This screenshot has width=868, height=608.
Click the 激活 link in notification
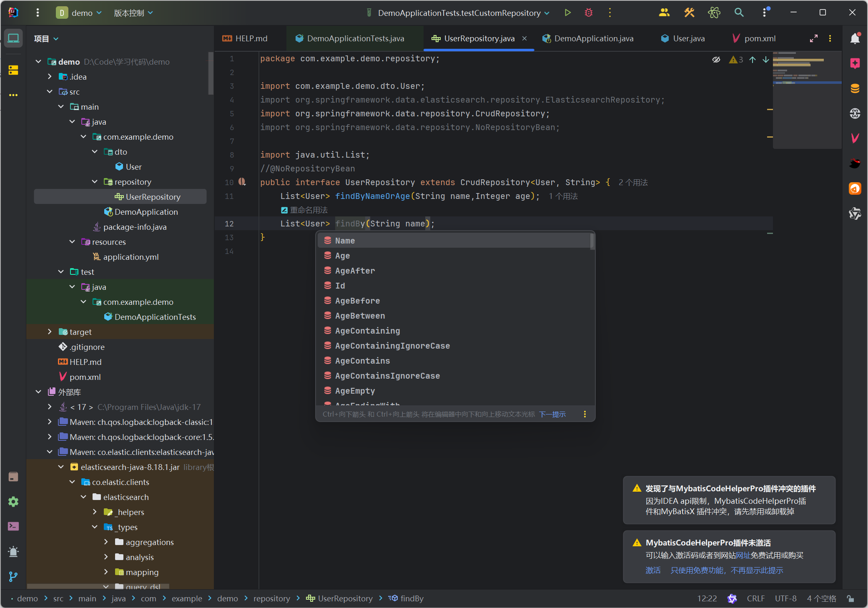pyautogui.click(x=653, y=570)
